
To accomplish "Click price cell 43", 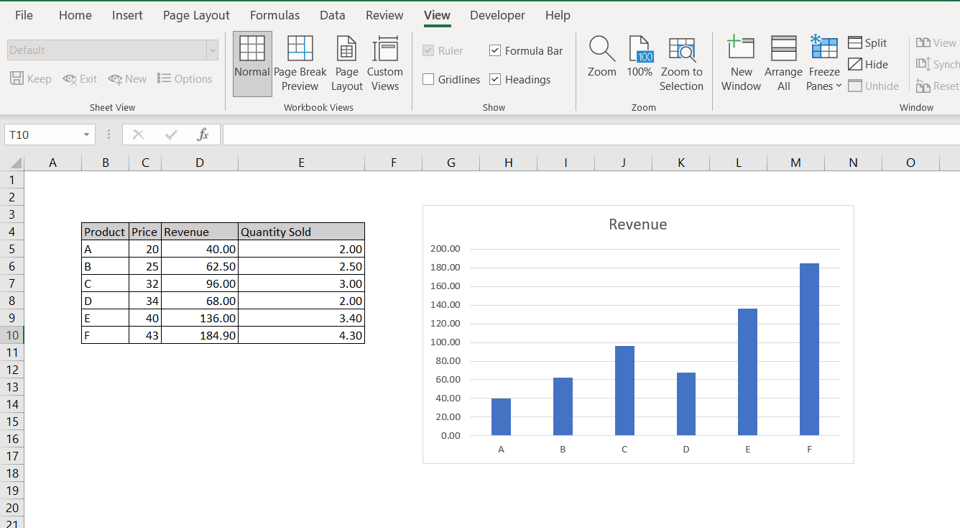I will point(145,336).
